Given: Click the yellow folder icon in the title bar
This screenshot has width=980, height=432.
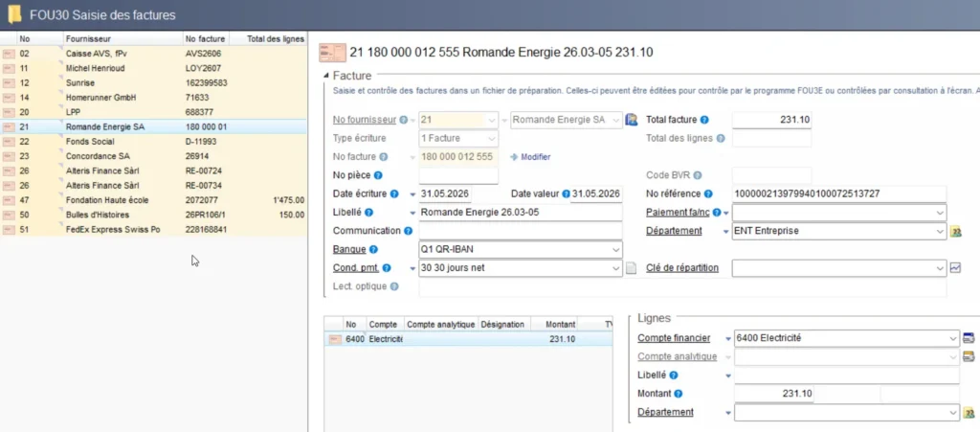Looking at the screenshot, I should click(x=13, y=13).
